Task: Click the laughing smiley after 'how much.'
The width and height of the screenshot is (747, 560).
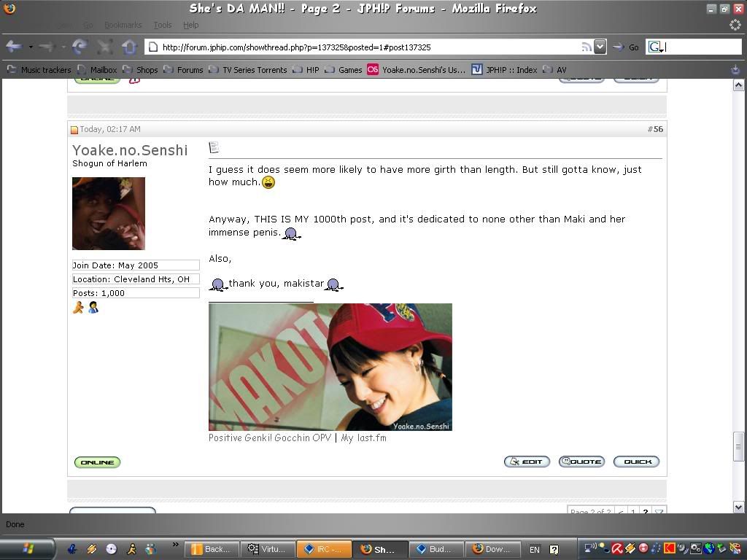Action: click(x=268, y=182)
